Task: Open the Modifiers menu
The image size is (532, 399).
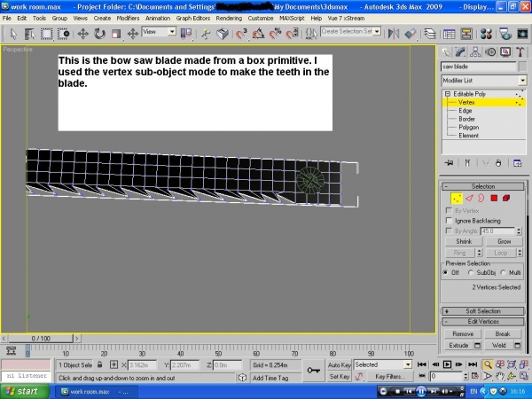Action: pos(128,18)
